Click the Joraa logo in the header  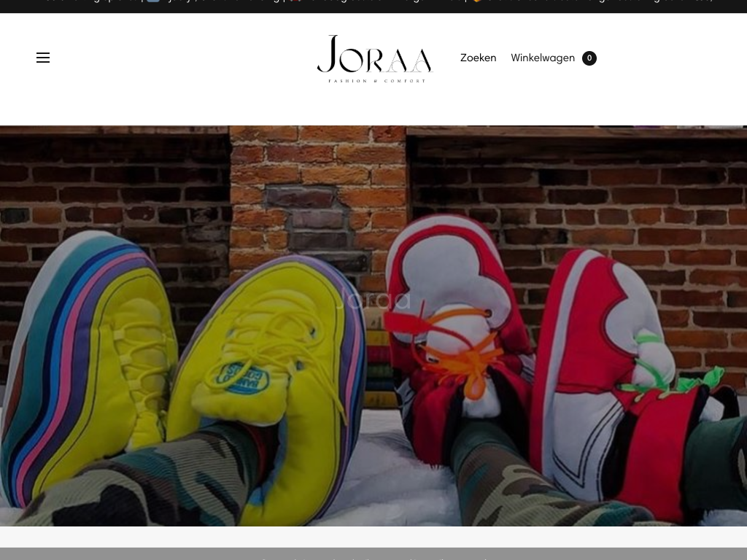pos(375,54)
